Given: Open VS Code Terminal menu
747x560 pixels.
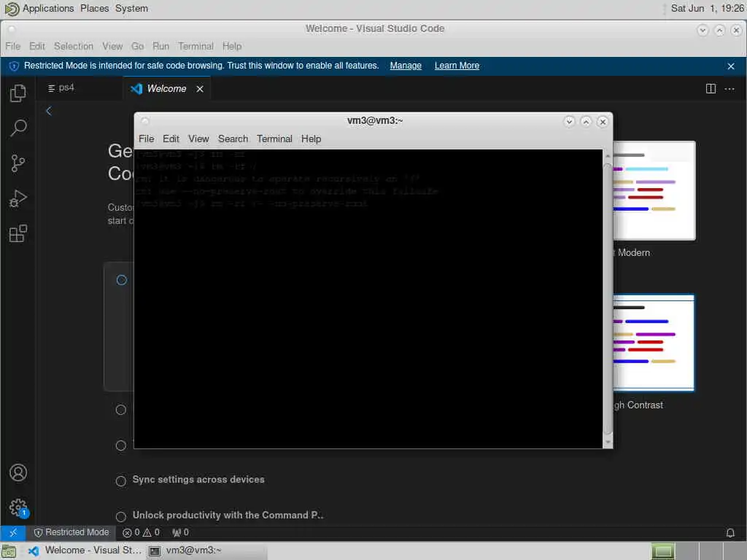Looking at the screenshot, I should point(196,46).
